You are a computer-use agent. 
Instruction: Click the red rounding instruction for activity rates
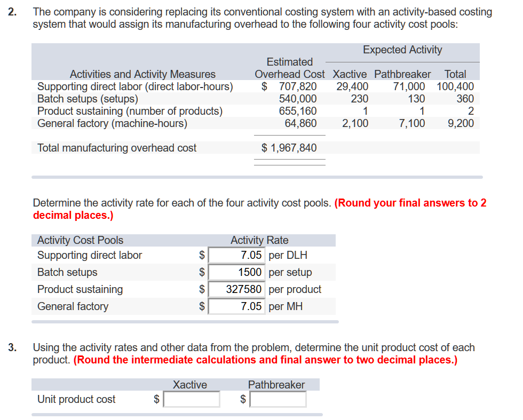point(259,209)
